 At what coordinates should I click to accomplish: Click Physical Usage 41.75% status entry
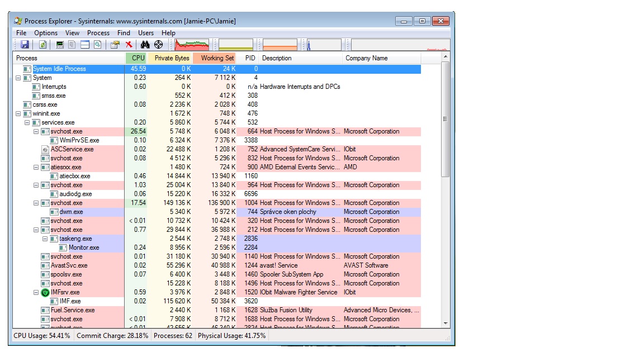click(231, 336)
